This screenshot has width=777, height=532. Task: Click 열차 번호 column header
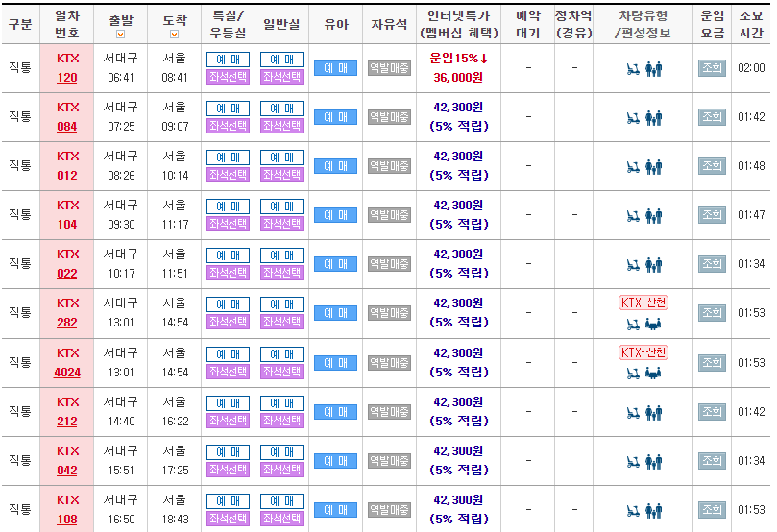click(x=67, y=24)
